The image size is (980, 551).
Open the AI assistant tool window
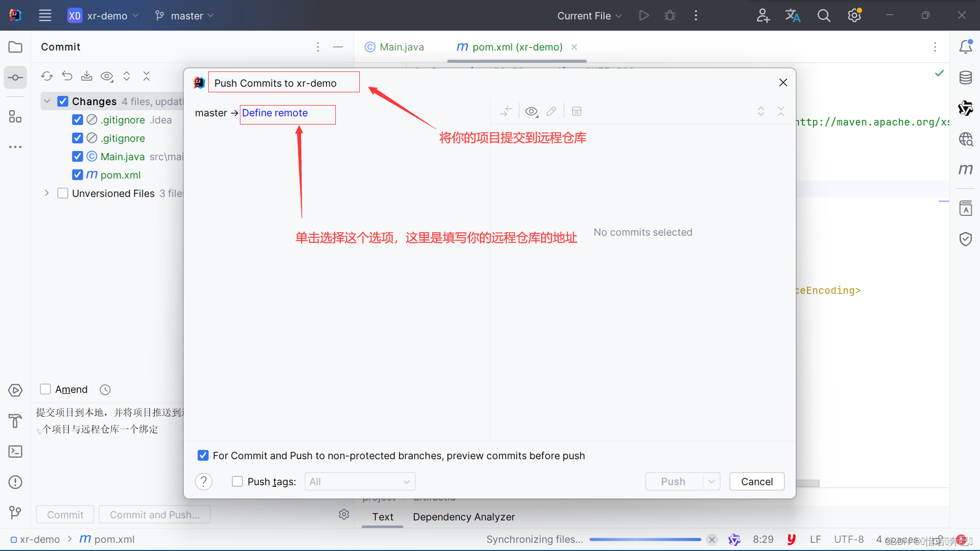tap(966, 108)
